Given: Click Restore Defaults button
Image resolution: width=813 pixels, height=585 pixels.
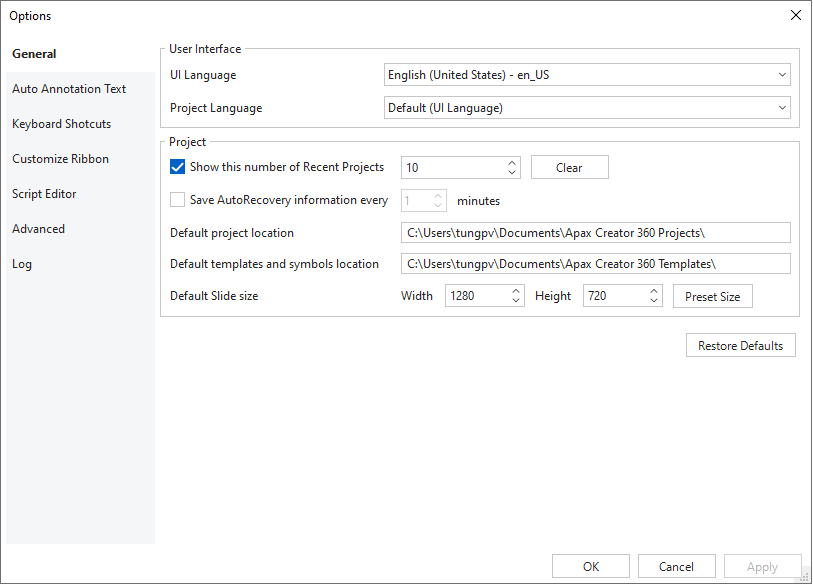Looking at the screenshot, I should (x=740, y=345).
